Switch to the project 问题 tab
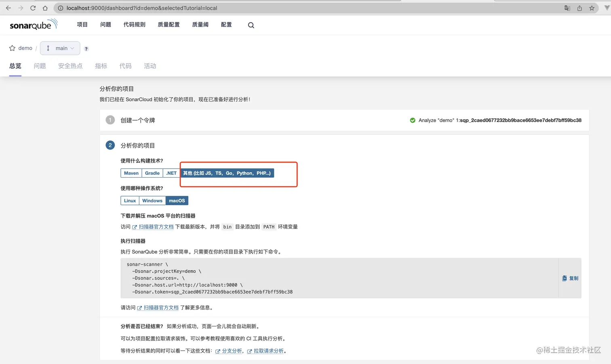 pos(40,66)
